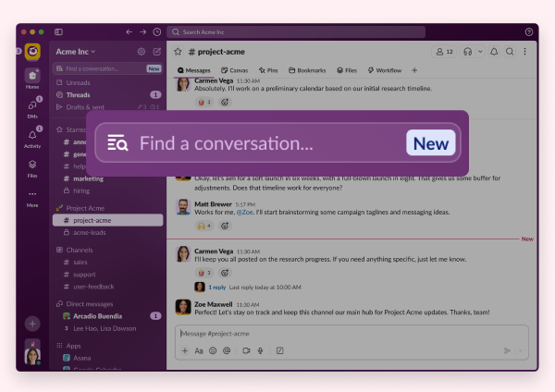Viewport: 555px width, 392px height.
Task: Click the round plus create button
Action: click(x=32, y=324)
